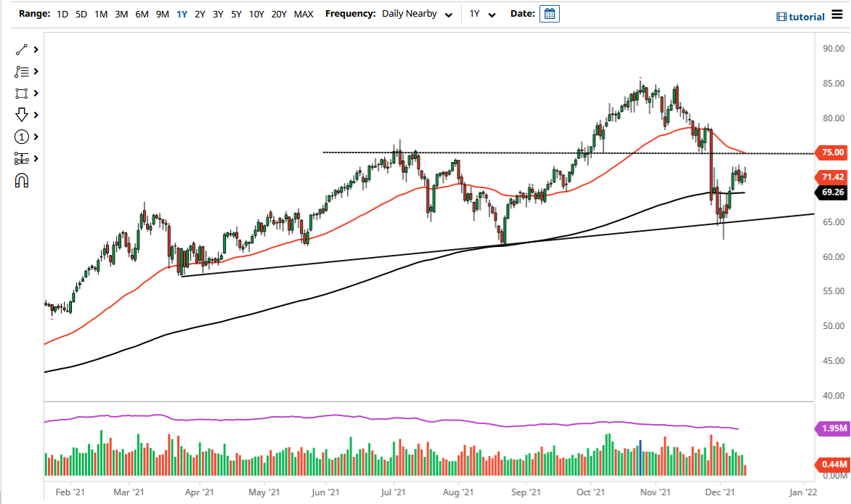Select the 1D range button
Screen dimensions: 851x504
(62, 13)
